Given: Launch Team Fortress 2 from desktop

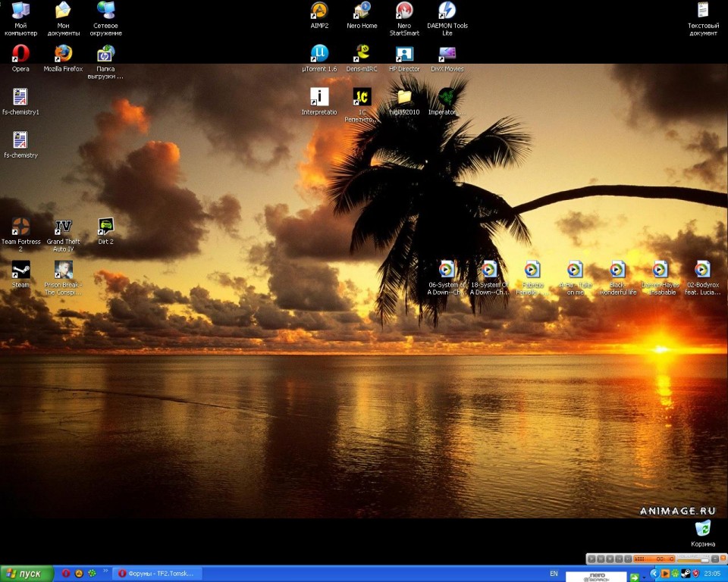Looking at the screenshot, I should click(x=20, y=227).
